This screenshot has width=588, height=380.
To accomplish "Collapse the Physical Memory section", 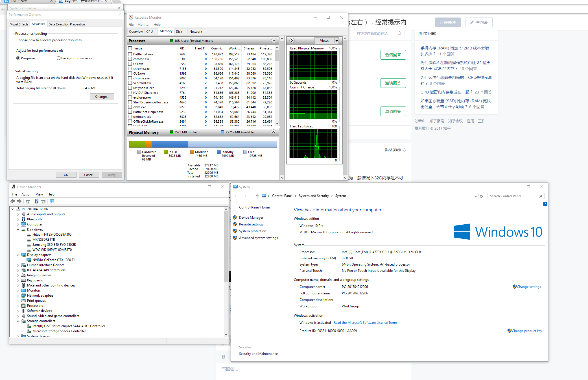I will [x=273, y=132].
